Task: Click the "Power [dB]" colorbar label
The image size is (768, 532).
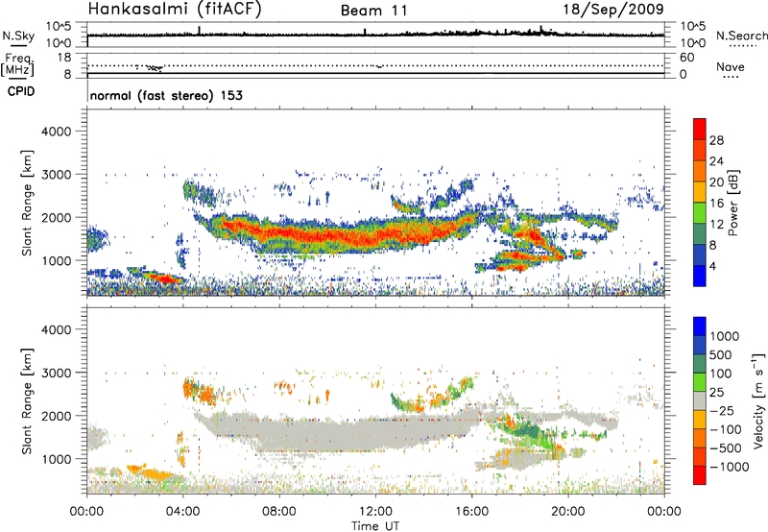Action: tap(733, 203)
